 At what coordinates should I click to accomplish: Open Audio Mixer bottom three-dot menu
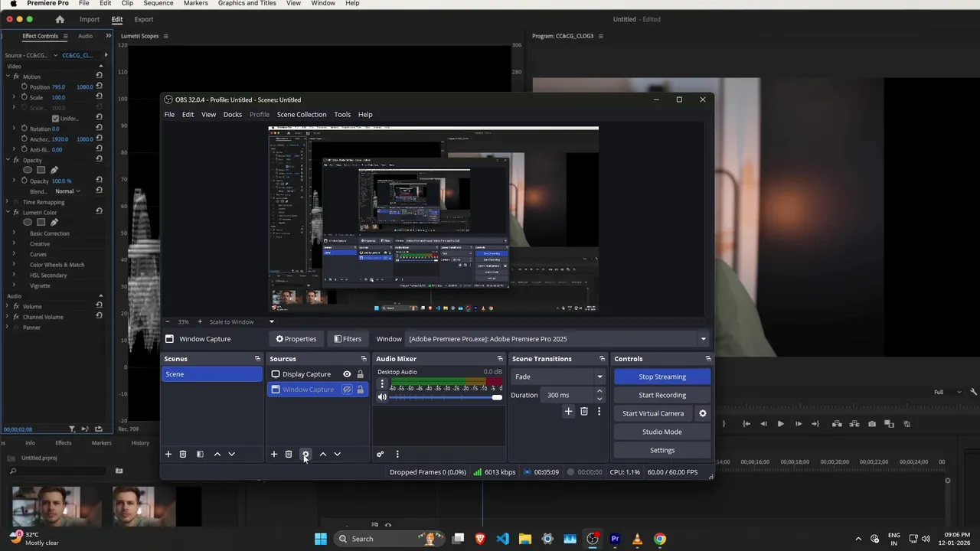[x=397, y=454]
